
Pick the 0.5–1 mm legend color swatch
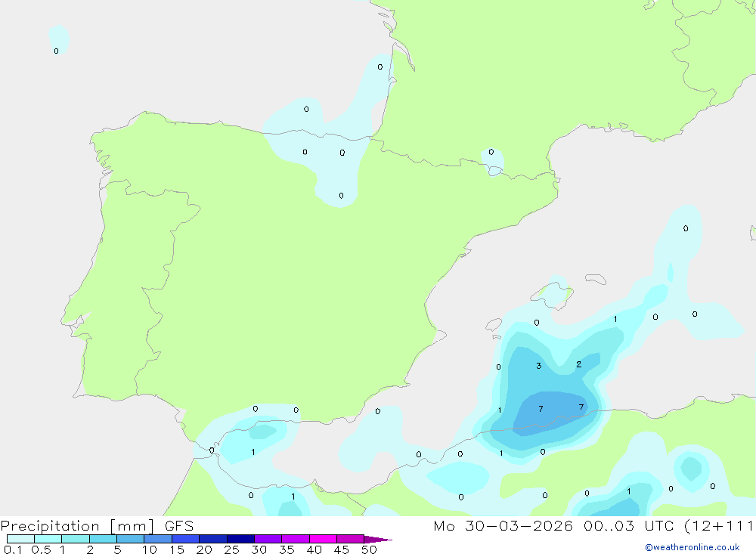[48, 539]
